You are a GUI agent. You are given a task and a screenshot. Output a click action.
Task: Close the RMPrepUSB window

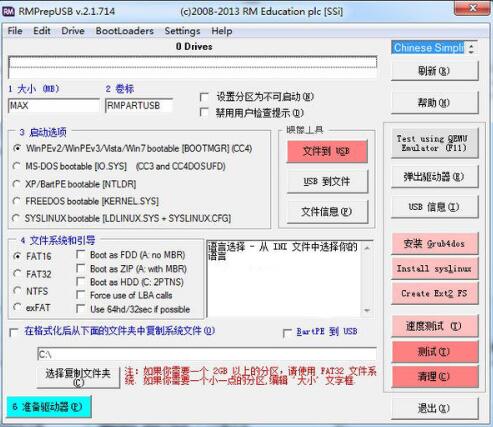[473, 8]
